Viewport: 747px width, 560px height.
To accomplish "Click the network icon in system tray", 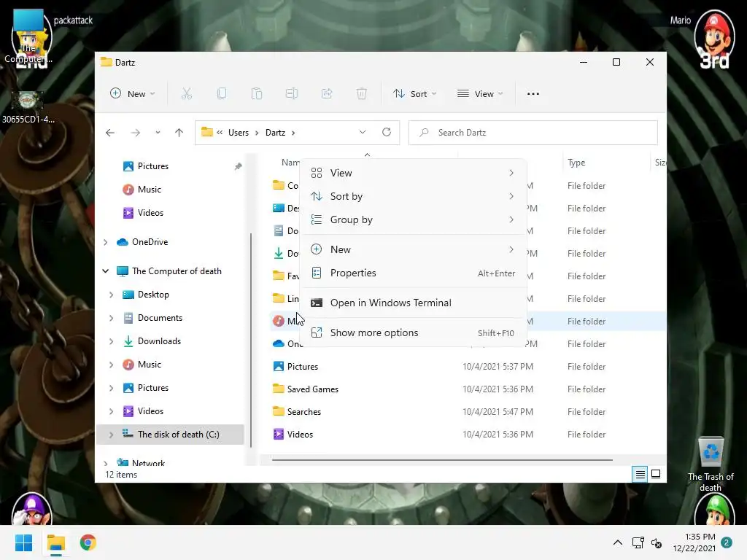I will coord(638,542).
